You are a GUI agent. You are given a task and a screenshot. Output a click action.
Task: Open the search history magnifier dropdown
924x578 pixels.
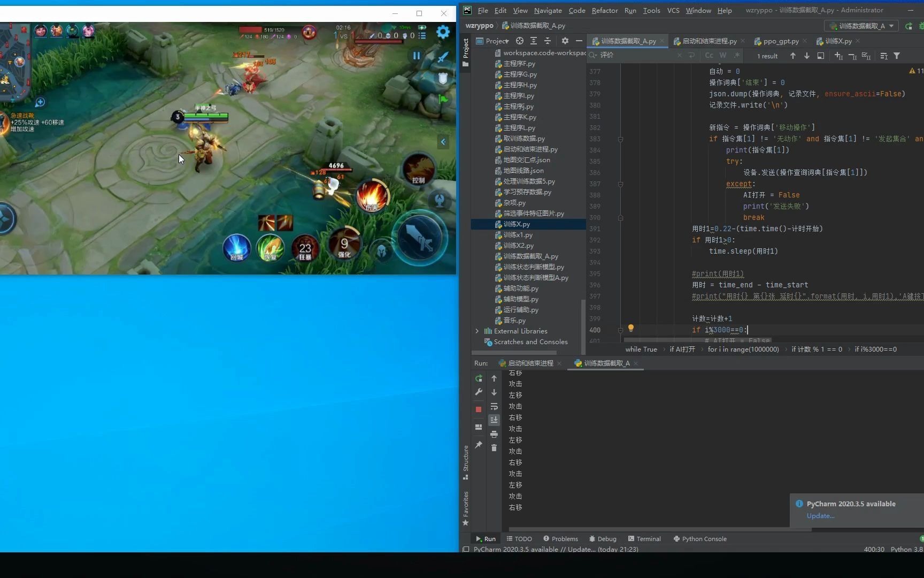593,55
